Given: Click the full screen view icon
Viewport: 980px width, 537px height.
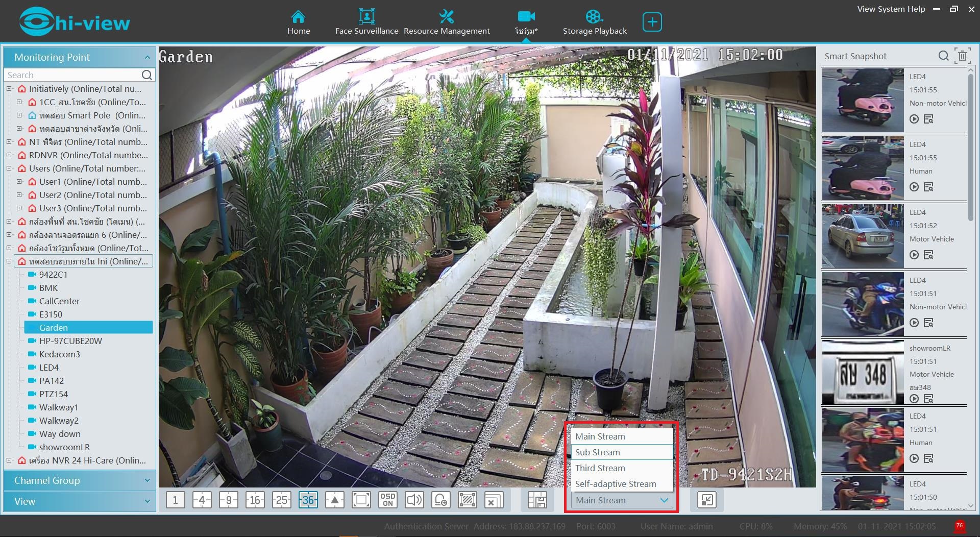Looking at the screenshot, I should [361, 500].
